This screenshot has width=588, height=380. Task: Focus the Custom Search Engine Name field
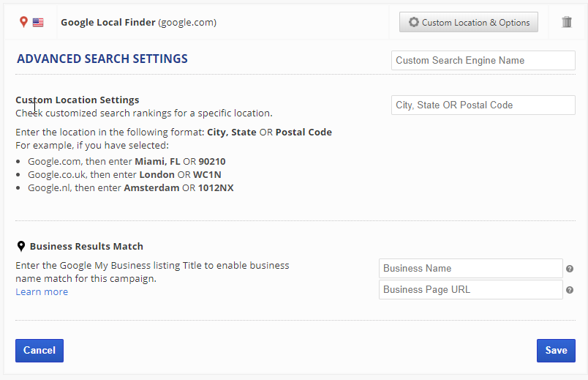click(483, 61)
